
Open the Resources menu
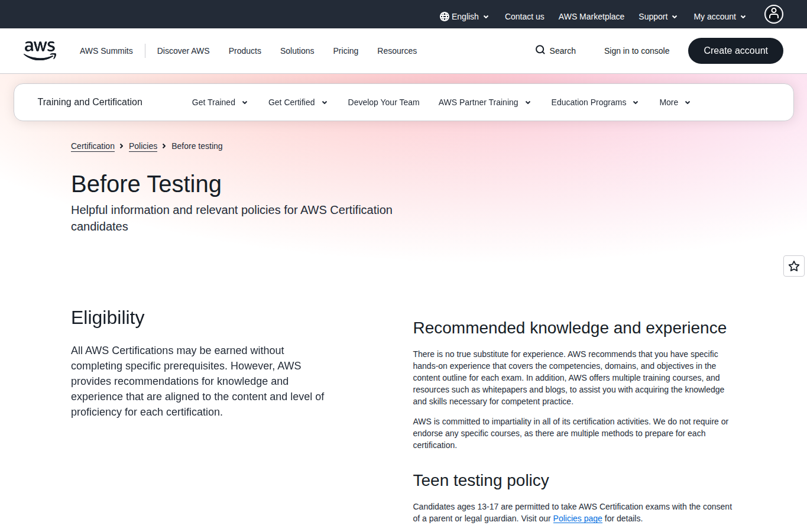point(397,51)
